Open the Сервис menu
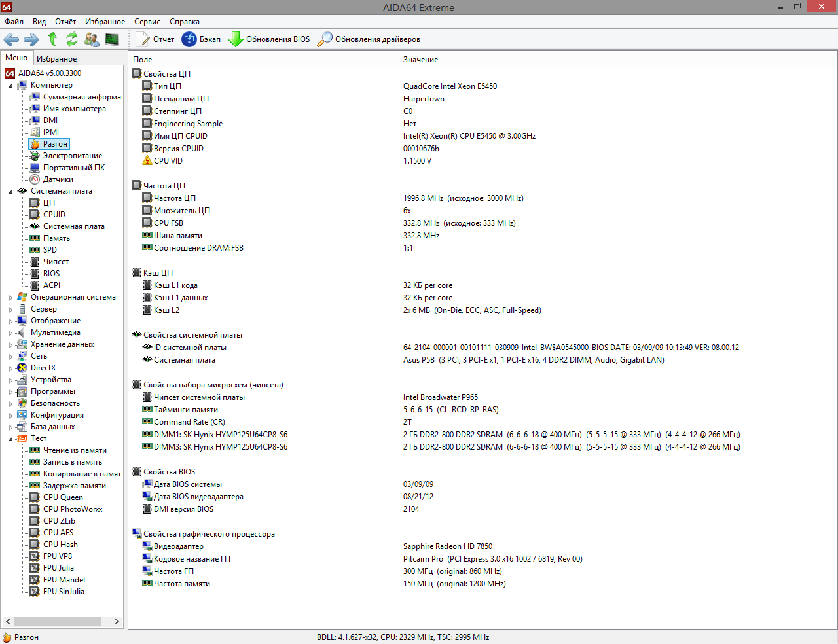 pyautogui.click(x=147, y=22)
